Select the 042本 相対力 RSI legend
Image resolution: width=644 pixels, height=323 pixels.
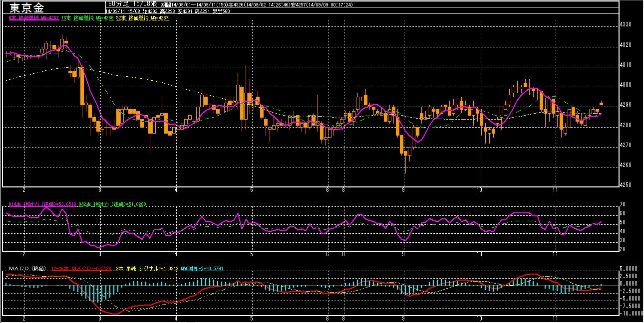(x=112, y=204)
